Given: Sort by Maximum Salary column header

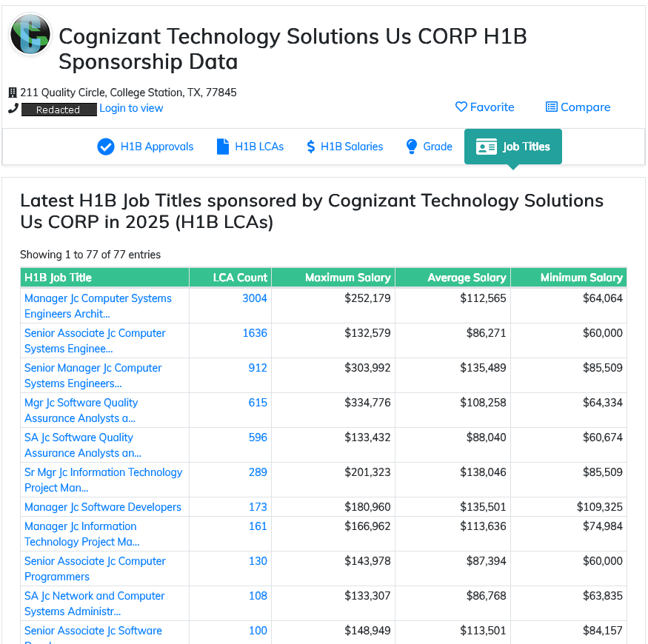Looking at the screenshot, I should point(347,278).
